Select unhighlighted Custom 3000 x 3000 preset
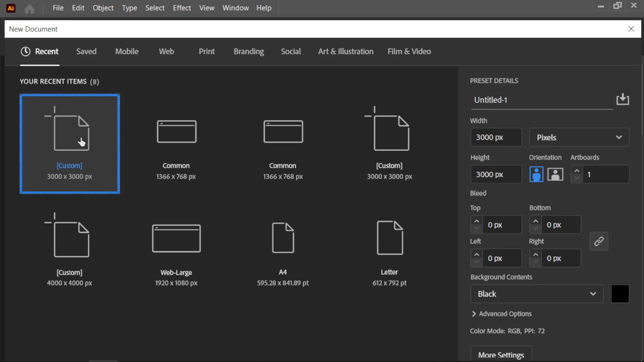 pos(389,144)
